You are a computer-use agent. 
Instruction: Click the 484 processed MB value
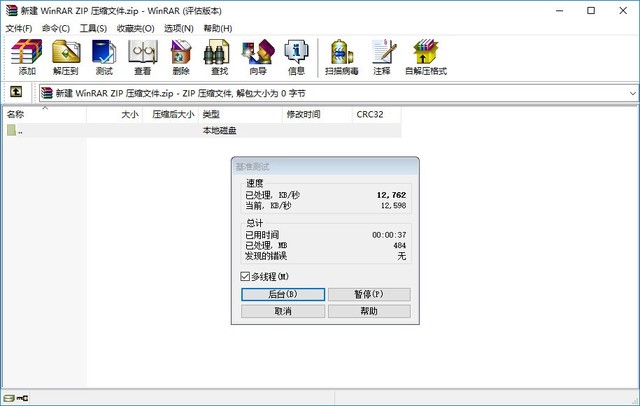[400, 245]
